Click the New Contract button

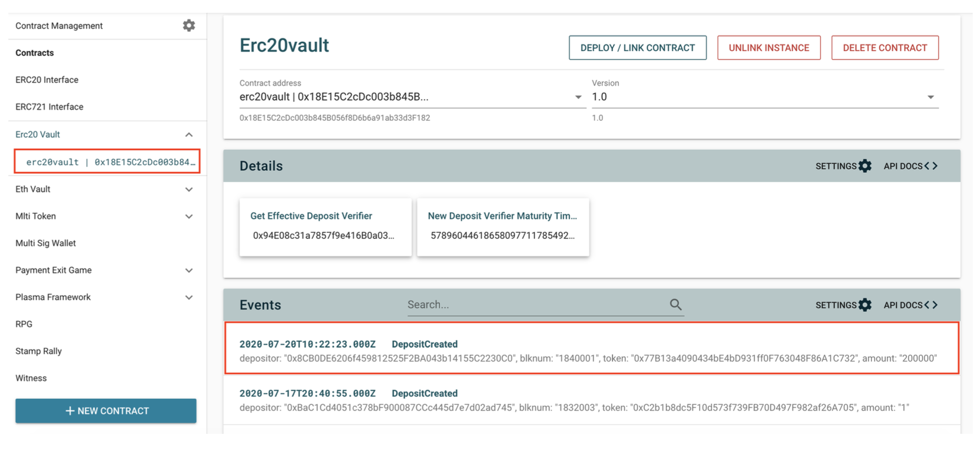(106, 410)
